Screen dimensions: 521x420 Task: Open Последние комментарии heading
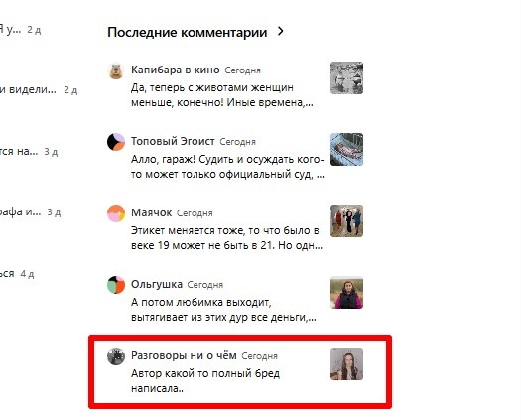pos(188,32)
